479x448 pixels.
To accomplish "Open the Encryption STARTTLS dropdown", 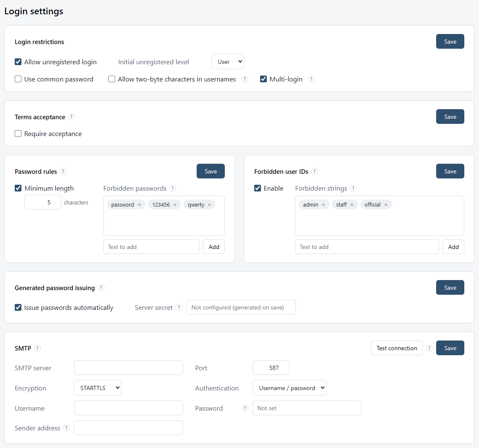I will [98, 388].
